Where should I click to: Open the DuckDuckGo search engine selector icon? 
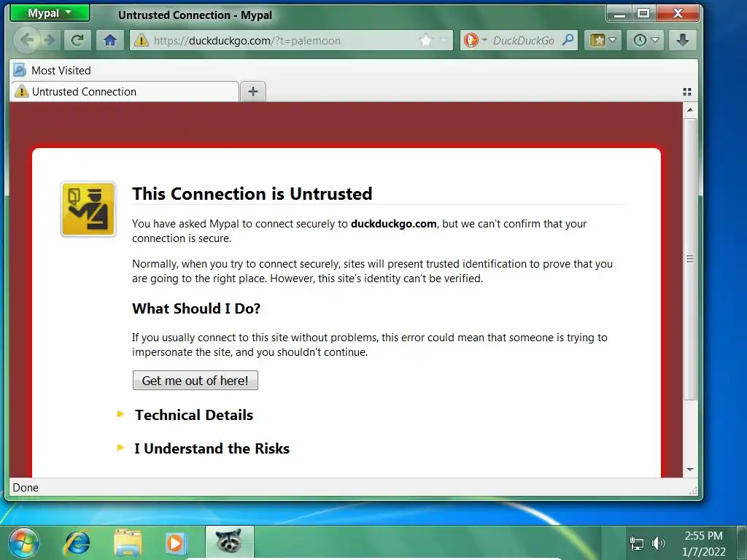coord(475,41)
